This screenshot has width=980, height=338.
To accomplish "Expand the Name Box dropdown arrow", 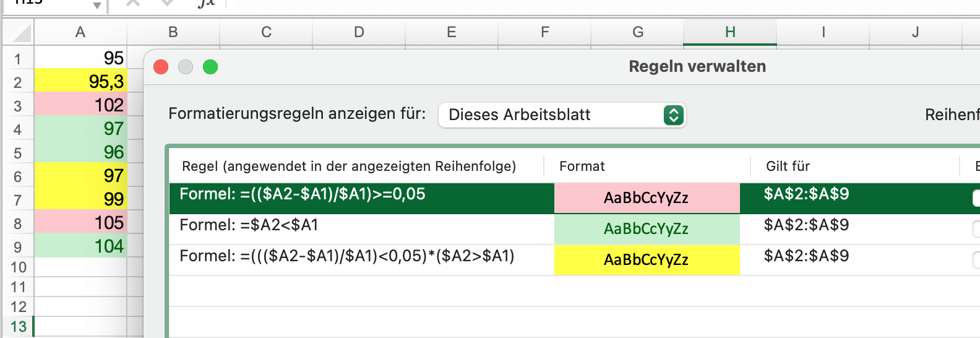I will coord(97,6).
